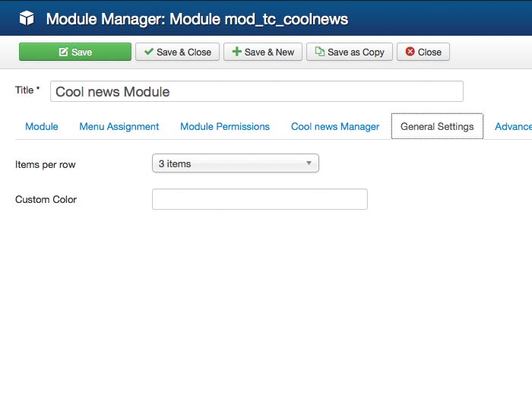The image size is (532, 399).
Task: Click the arrow on the 3 items select box
Action: tap(309, 163)
